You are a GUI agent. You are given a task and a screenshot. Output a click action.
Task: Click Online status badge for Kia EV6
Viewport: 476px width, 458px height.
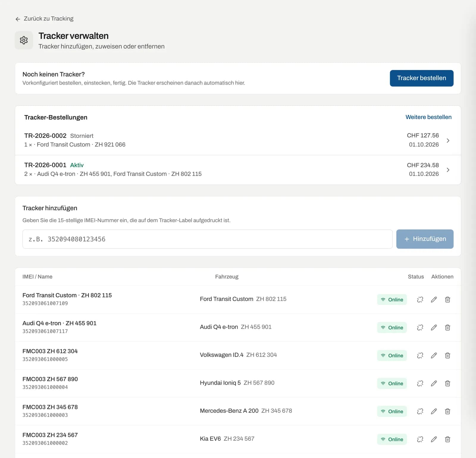coord(392,439)
